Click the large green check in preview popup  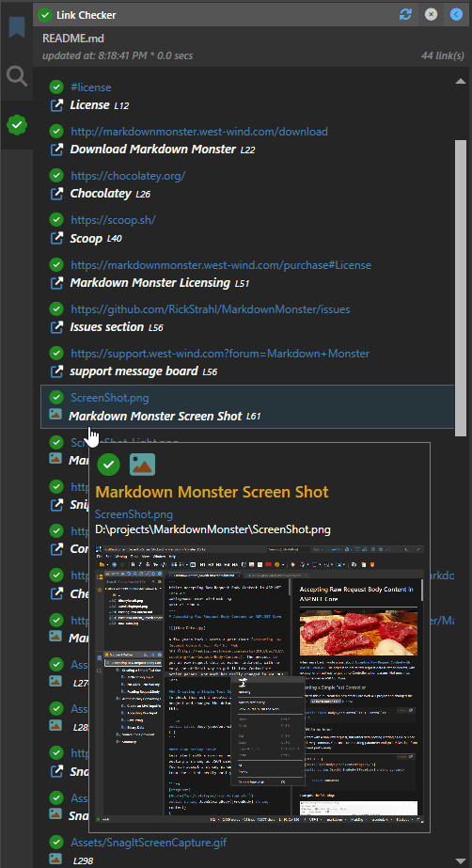click(x=108, y=465)
